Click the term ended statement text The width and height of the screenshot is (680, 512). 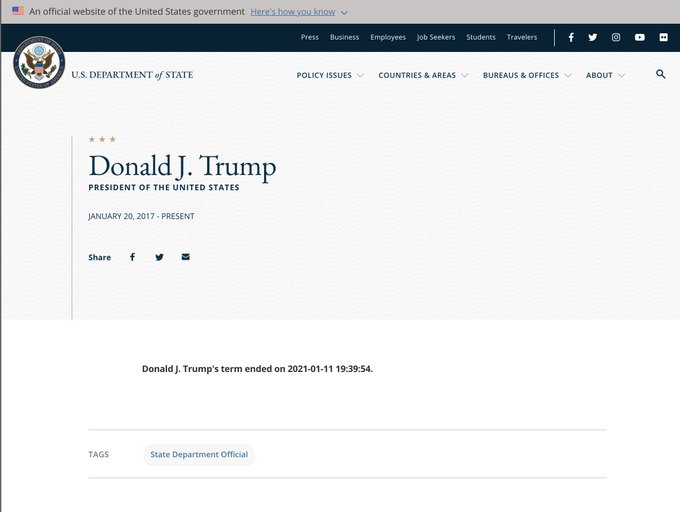257,369
